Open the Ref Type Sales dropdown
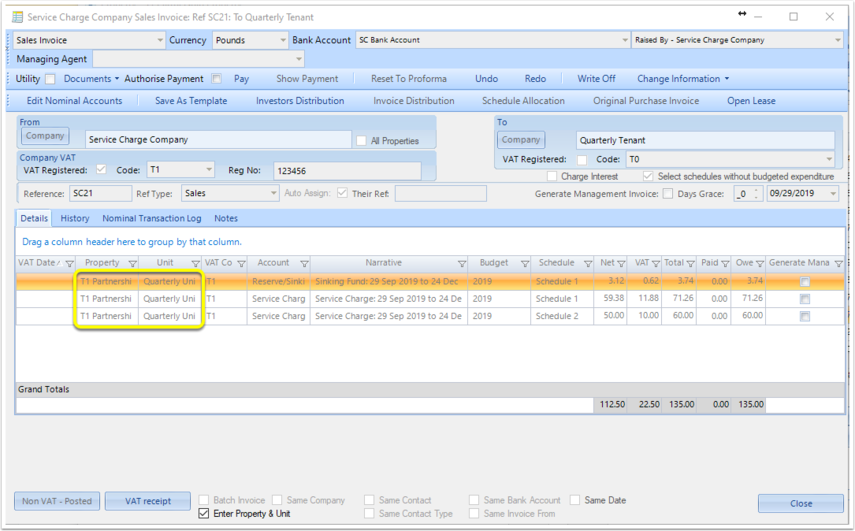This screenshot has height=531, width=855. point(273,194)
